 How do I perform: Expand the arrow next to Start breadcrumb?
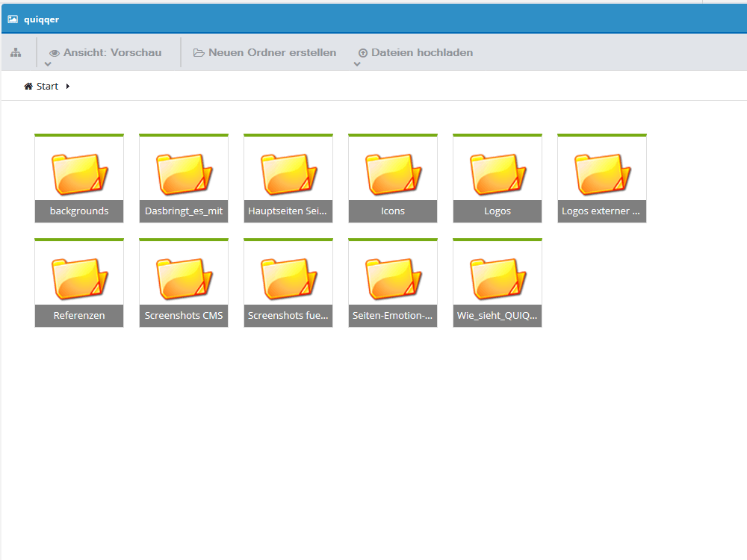pyautogui.click(x=68, y=86)
